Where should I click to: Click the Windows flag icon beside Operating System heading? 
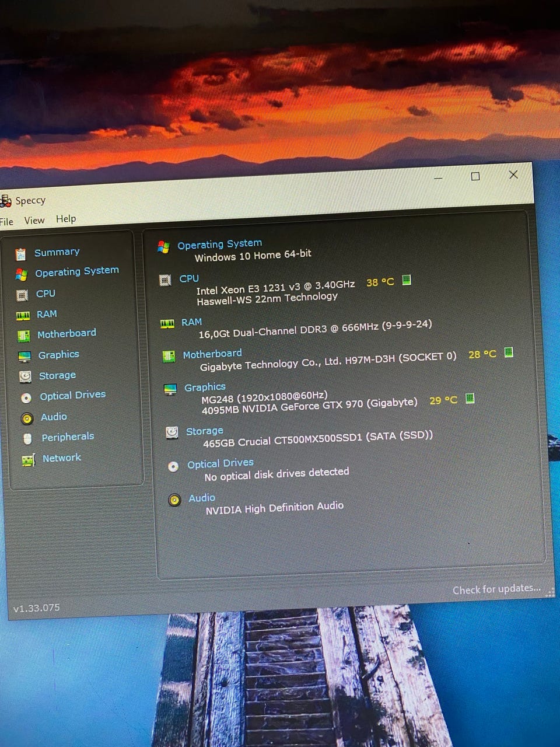pos(164,247)
